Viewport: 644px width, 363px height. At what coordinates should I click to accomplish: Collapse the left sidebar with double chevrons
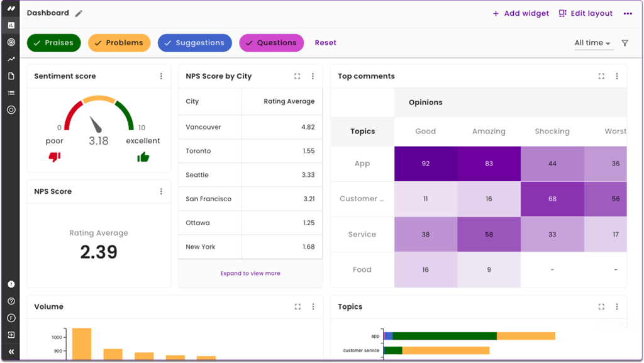(x=10, y=350)
